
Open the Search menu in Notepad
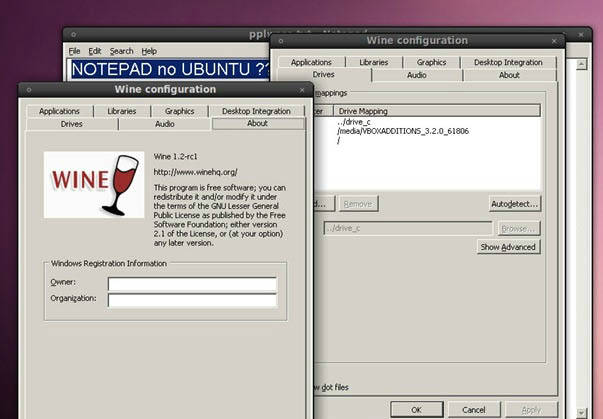pyautogui.click(x=121, y=51)
